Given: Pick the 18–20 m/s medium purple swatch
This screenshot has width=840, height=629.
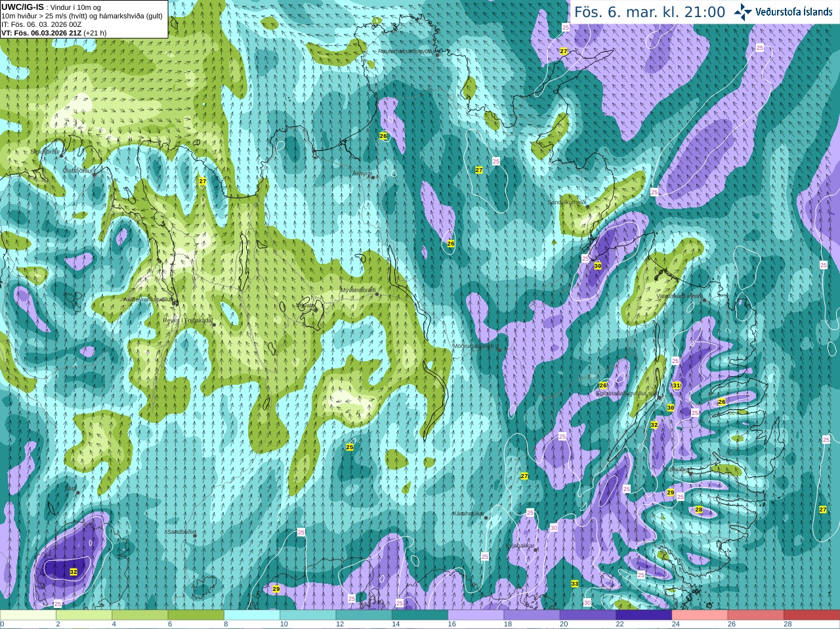Looking at the screenshot, I should [532, 615].
